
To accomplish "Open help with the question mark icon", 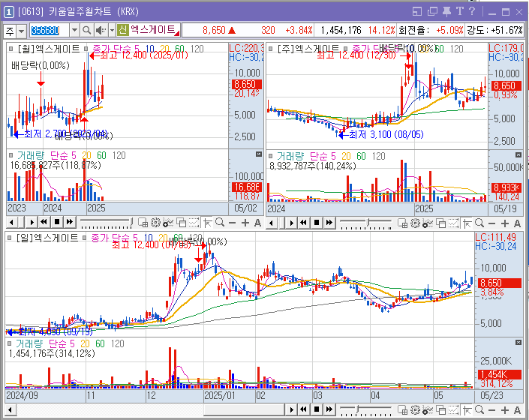I will point(472,11).
